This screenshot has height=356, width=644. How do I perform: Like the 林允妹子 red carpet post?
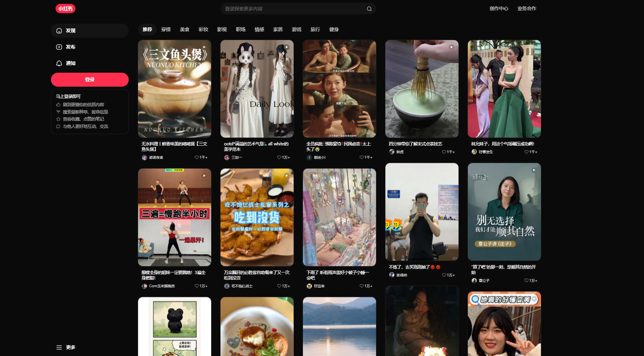pyautogui.click(x=527, y=152)
